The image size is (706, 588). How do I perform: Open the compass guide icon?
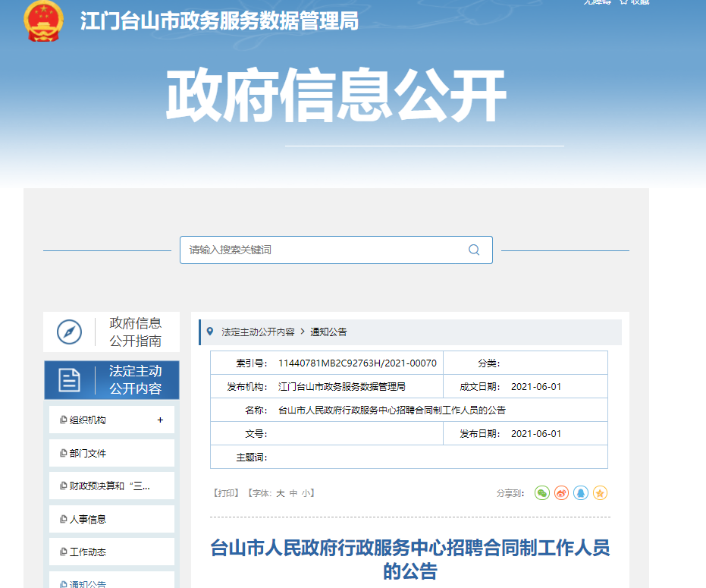tap(69, 332)
